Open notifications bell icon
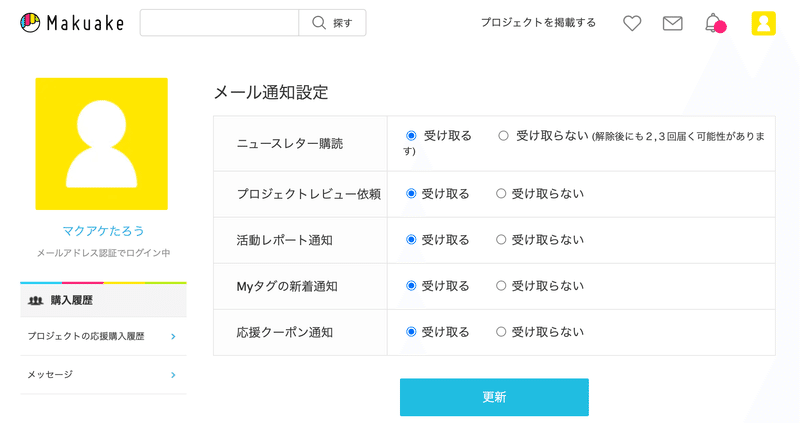 [x=714, y=23]
